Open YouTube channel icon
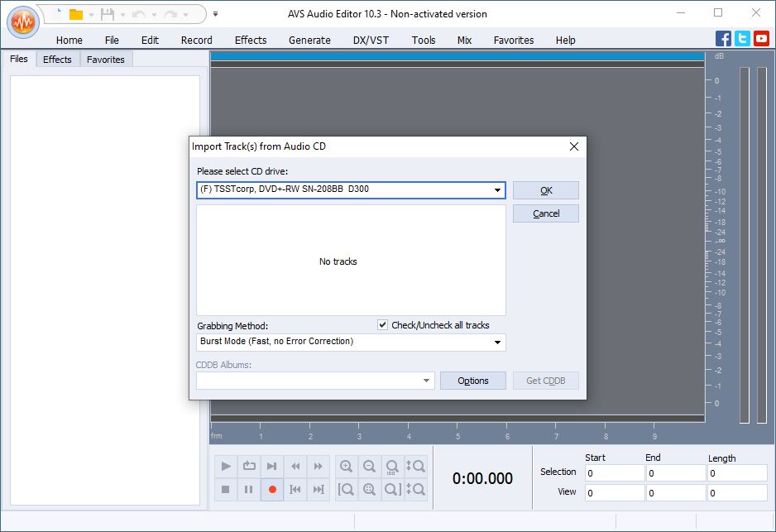This screenshot has height=532, width=776. pos(762,39)
